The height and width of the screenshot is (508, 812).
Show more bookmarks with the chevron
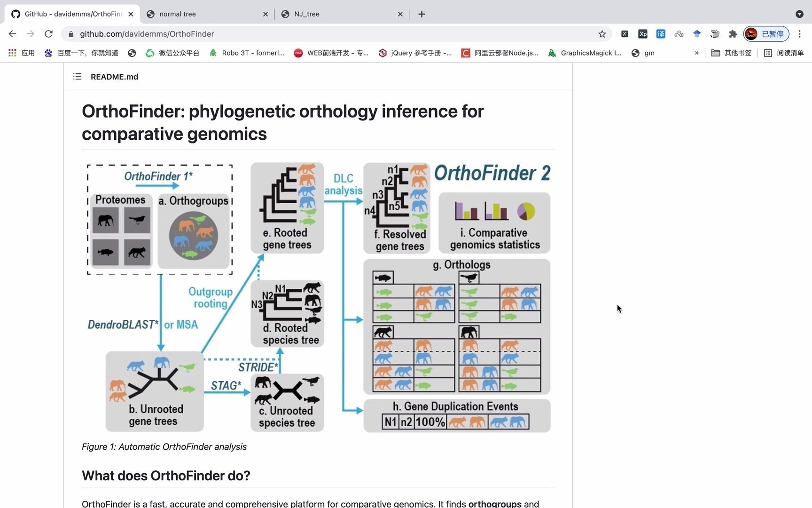point(697,53)
